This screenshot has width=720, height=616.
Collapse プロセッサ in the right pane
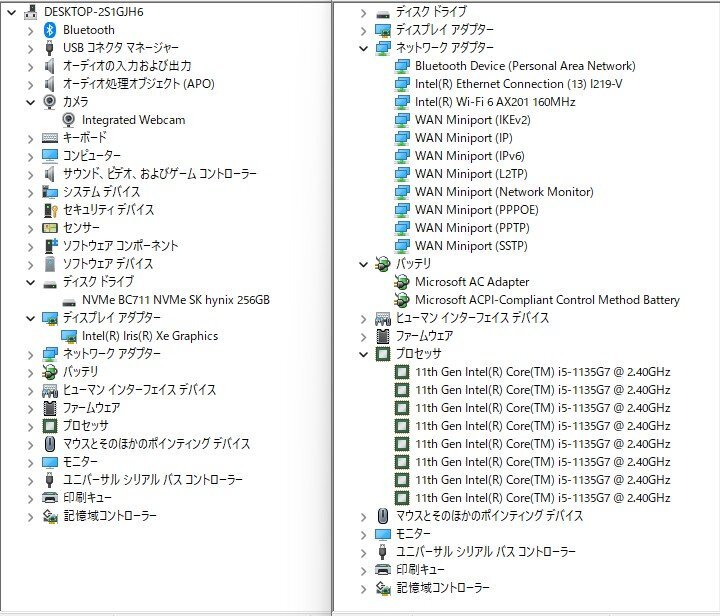pyautogui.click(x=364, y=354)
